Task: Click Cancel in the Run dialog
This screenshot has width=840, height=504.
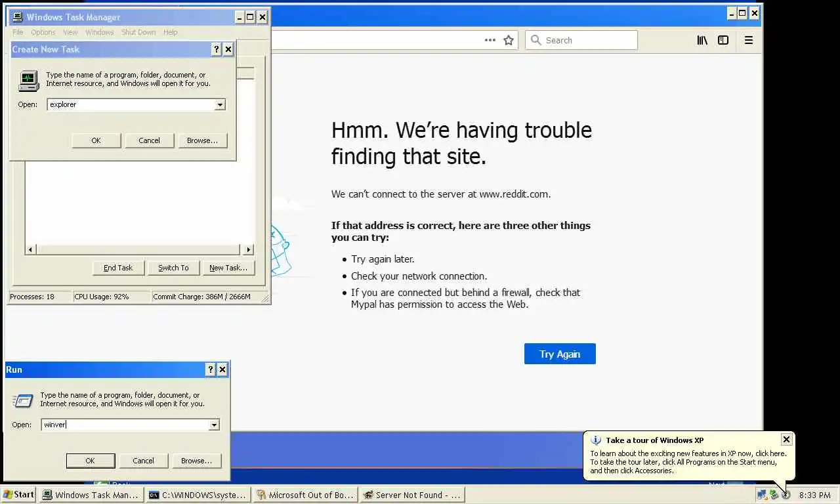Action: [x=143, y=461]
